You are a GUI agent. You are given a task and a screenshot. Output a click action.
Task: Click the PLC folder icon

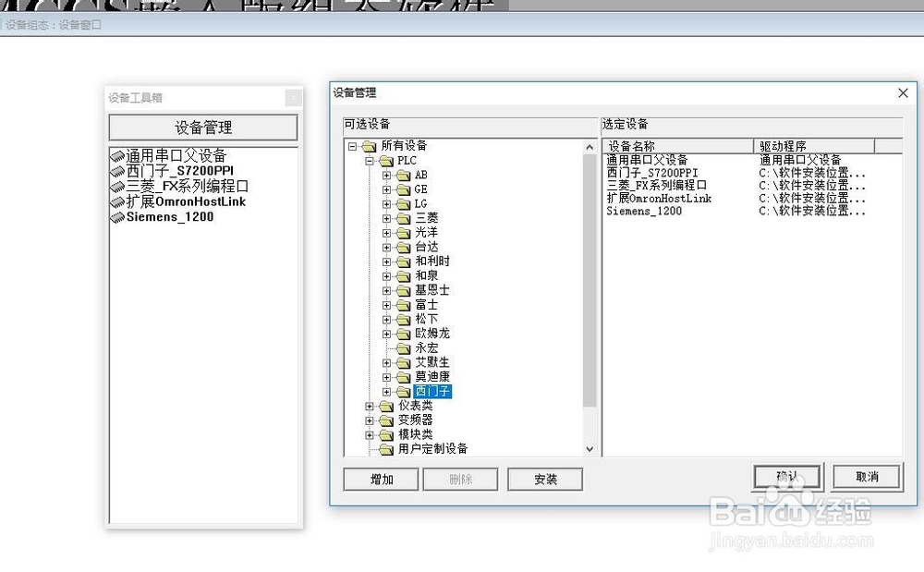(386, 161)
